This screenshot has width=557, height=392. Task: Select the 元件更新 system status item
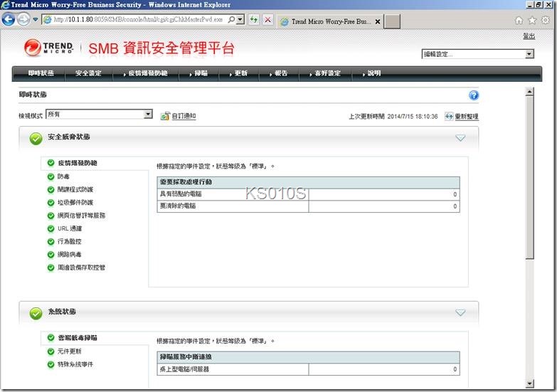(x=69, y=351)
